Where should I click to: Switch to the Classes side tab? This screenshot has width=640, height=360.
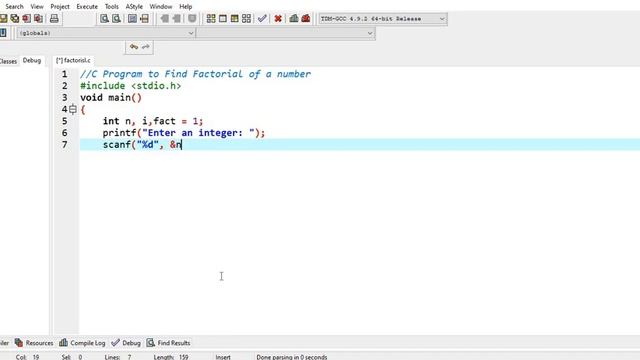click(8, 61)
